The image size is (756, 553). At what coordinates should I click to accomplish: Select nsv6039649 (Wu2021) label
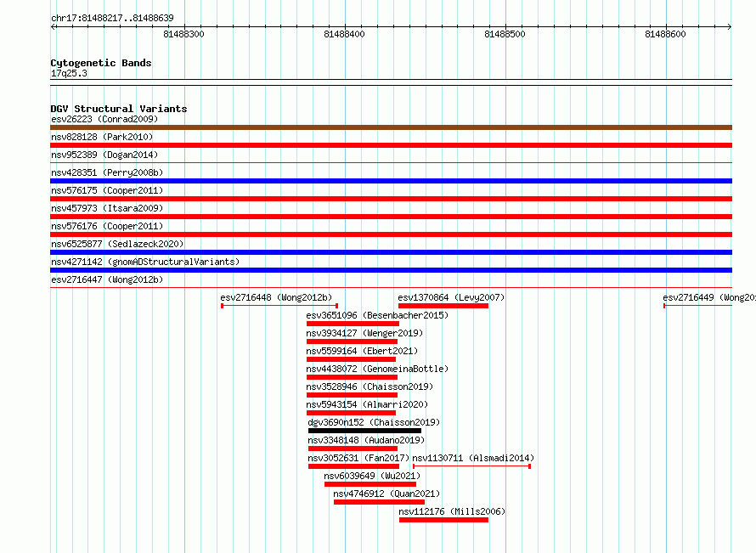372,476
